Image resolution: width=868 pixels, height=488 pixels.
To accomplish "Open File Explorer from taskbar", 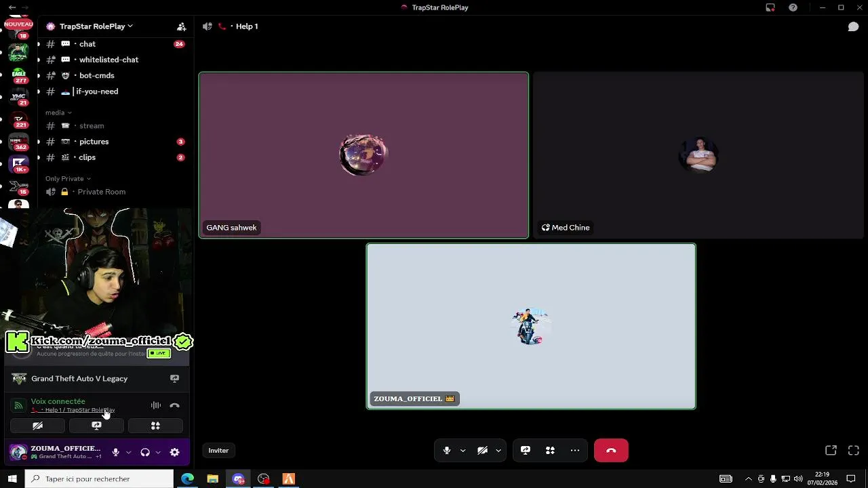I will click(x=212, y=479).
